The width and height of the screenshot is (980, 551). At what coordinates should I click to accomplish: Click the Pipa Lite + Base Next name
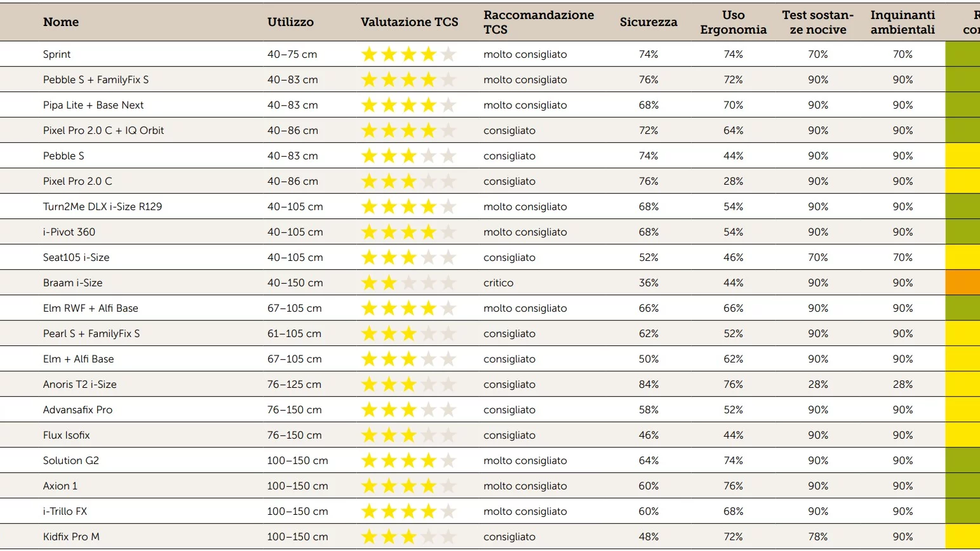(x=93, y=105)
